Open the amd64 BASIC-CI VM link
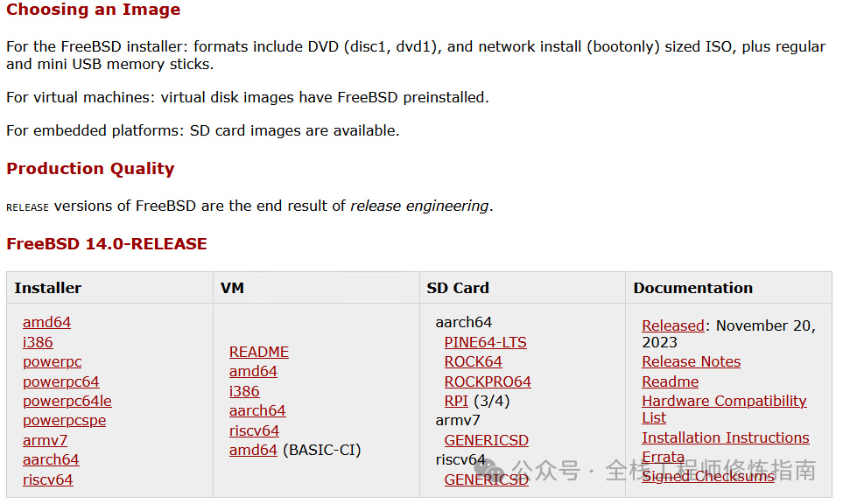The image size is (843, 504). click(x=253, y=450)
